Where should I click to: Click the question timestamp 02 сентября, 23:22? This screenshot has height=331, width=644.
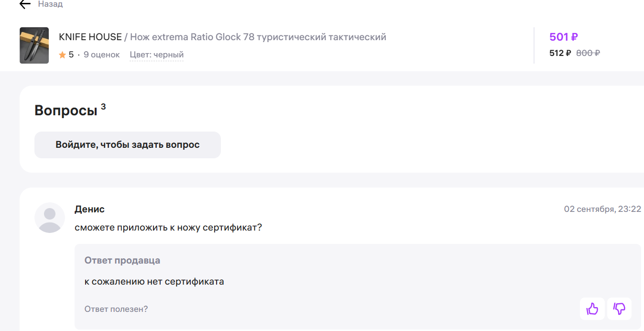click(602, 209)
